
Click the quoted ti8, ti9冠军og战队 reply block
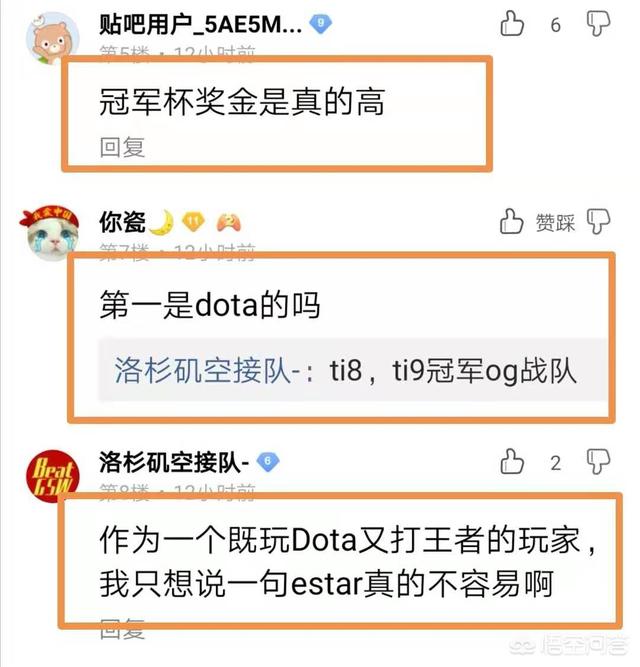pos(353,370)
